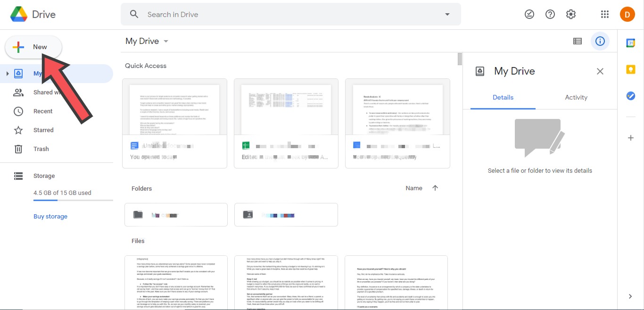The image size is (644, 310).
Task: Hide side panel chevron arrow
Action: (631, 296)
